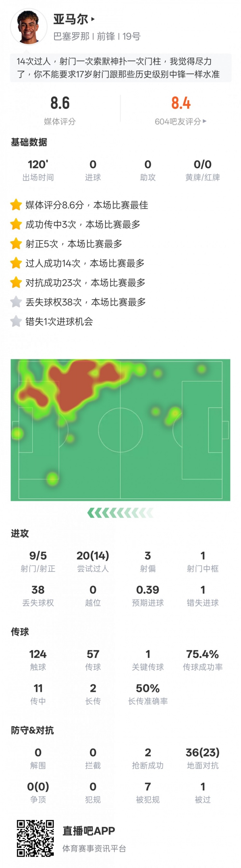Click Yamal's player avatar photo

pos(29,27)
